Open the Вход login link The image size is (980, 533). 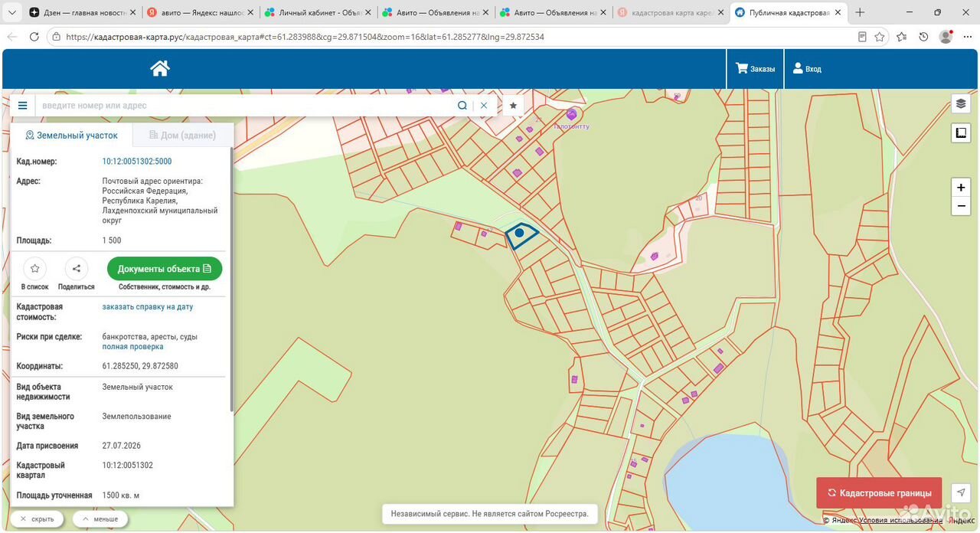pyautogui.click(x=807, y=69)
